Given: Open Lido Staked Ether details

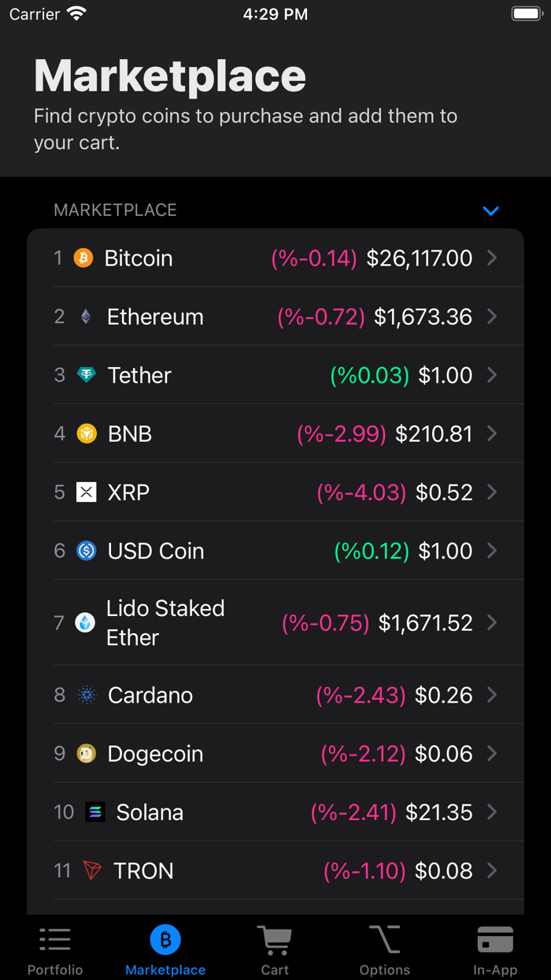Looking at the screenshot, I should [x=492, y=622].
